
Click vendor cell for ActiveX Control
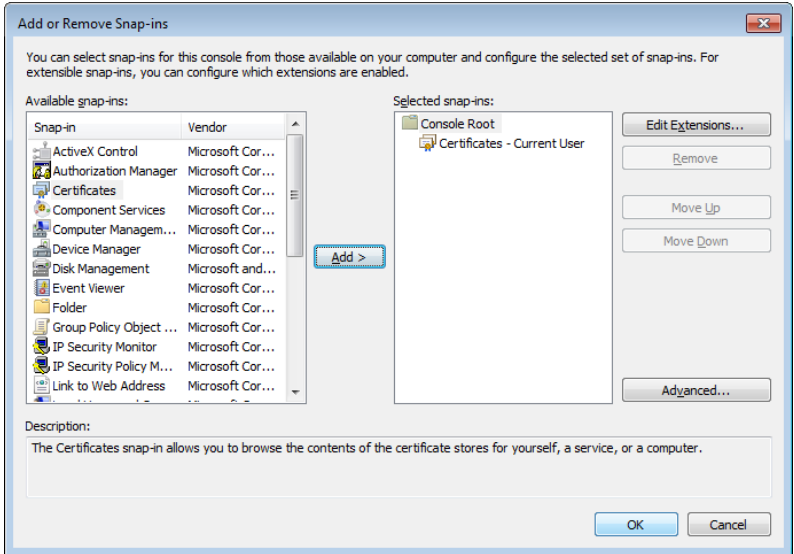pyautogui.click(x=231, y=151)
